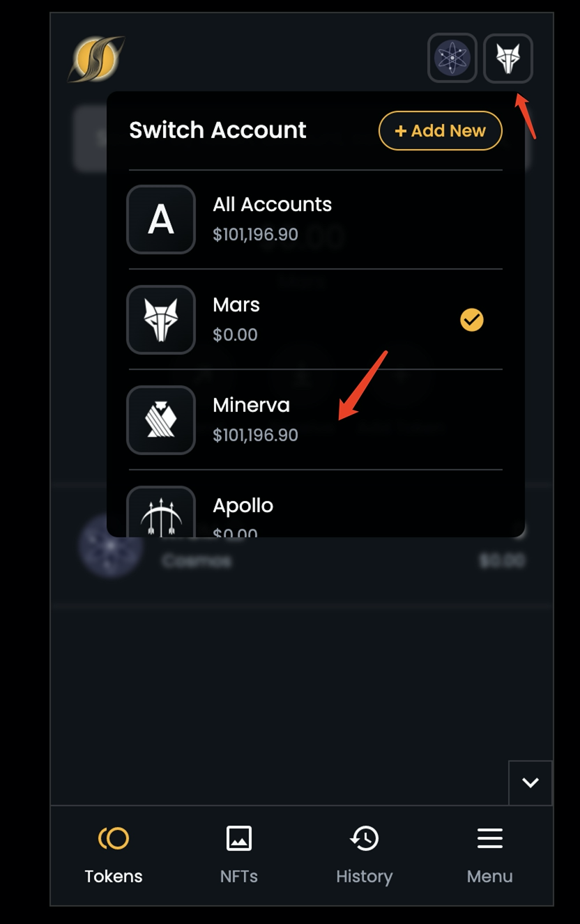
Task: Click the Mars account name
Action: (x=236, y=305)
